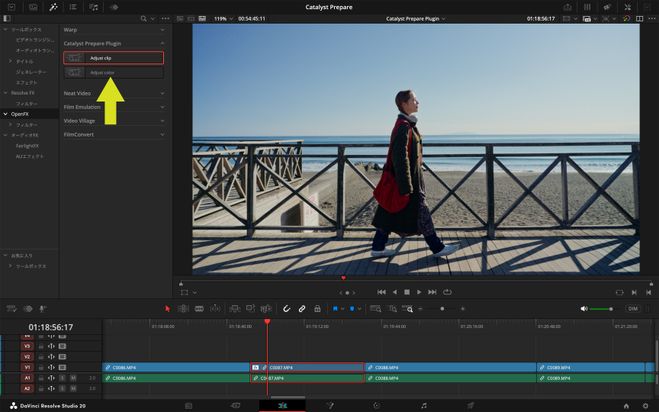Switch to the Edit page tab
The height and width of the screenshot is (412, 659).
[281, 405]
